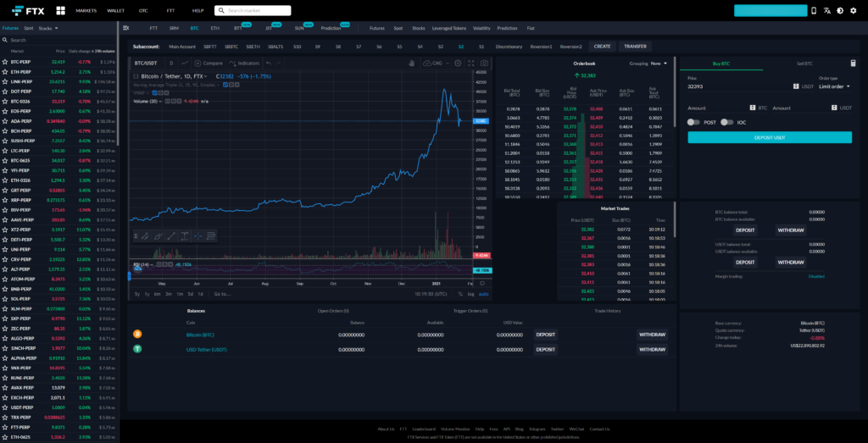868x443 pixels.
Task: Click the Search market field
Action: click(x=253, y=10)
